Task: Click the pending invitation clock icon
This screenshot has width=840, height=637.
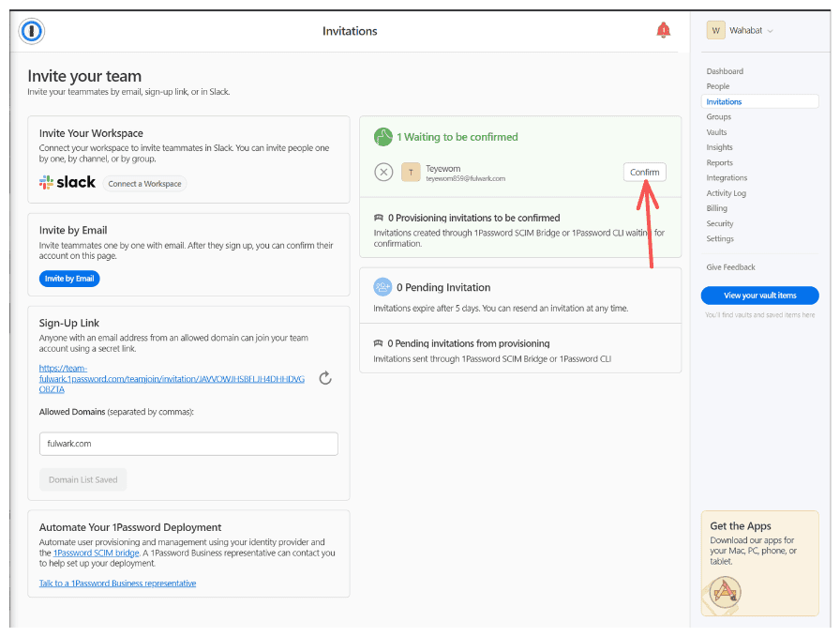Action: (382, 286)
